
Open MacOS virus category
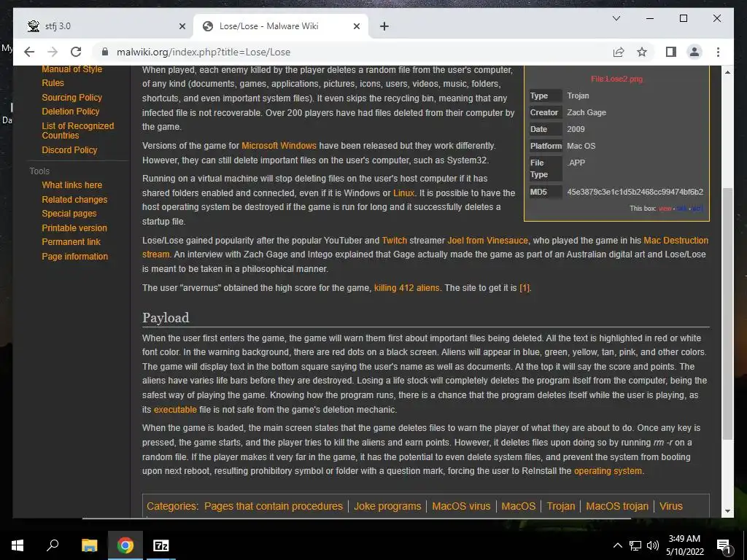[x=461, y=506]
